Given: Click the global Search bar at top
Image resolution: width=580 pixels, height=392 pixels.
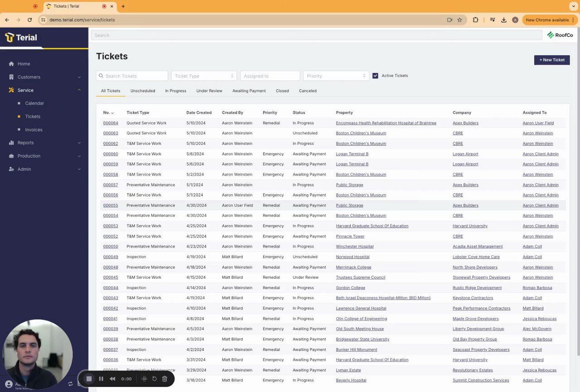Looking at the screenshot, I should [316, 35].
